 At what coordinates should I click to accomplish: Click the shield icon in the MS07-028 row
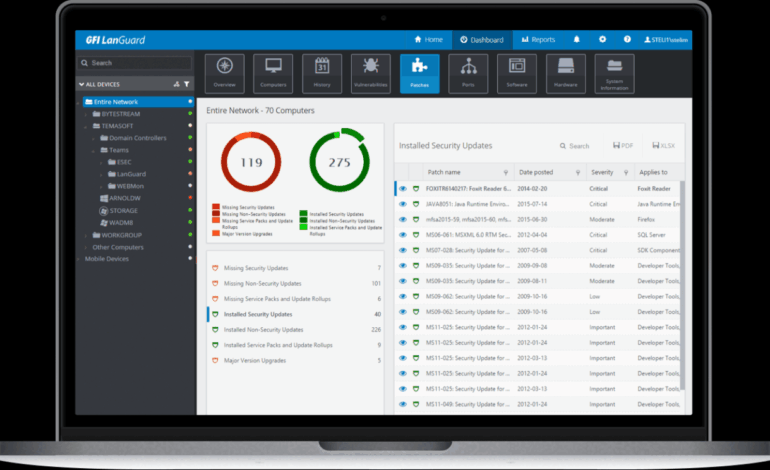[x=416, y=250]
